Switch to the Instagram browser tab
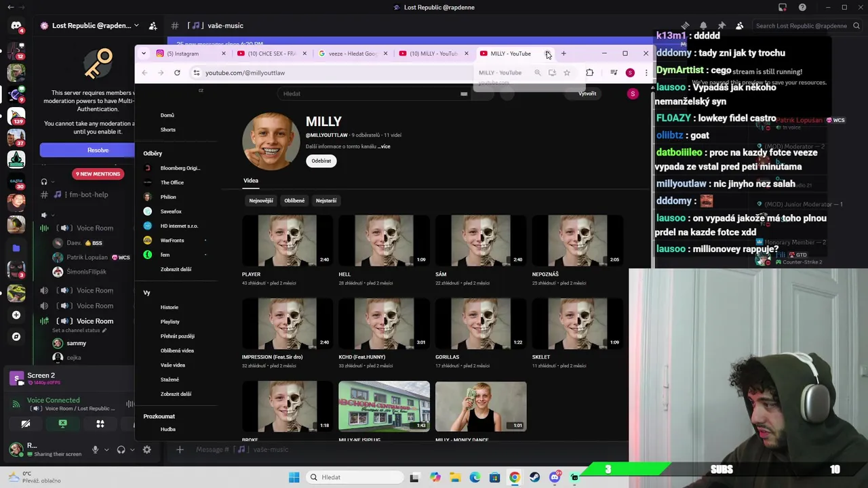This screenshot has width=868, height=488. (x=189, y=54)
